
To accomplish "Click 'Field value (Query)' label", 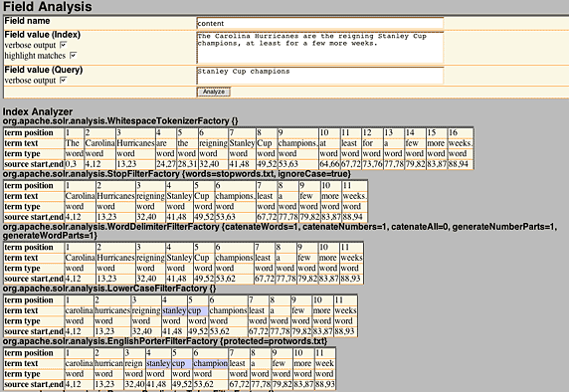I will pyautogui.click(x=44, y=70).
